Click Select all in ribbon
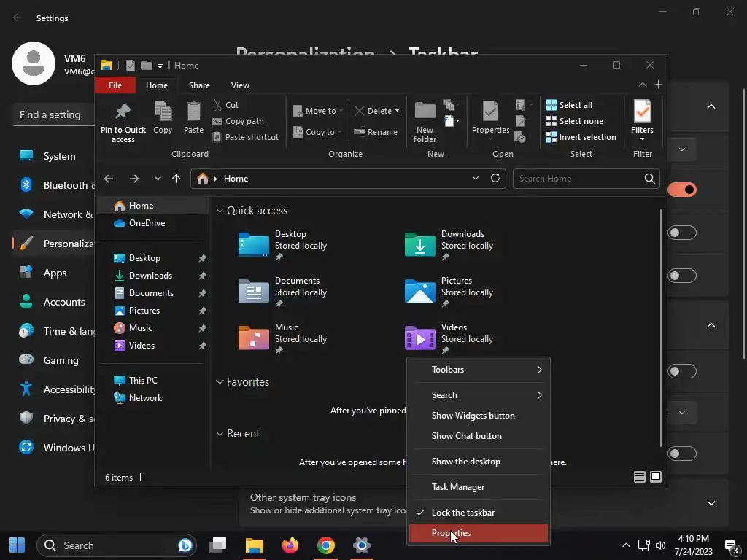747x560 pixels. [569, 105]
